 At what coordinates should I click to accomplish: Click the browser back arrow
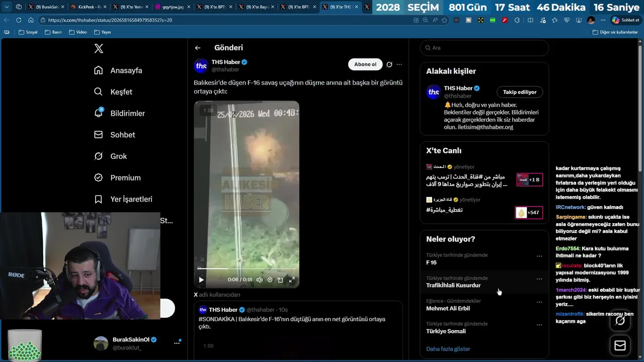[x=7, y=20]
